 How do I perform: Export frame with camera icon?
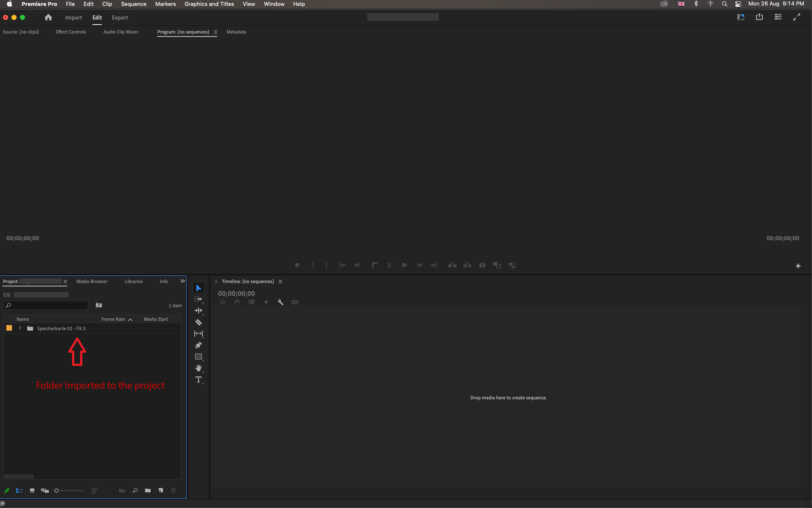(482, 265)
